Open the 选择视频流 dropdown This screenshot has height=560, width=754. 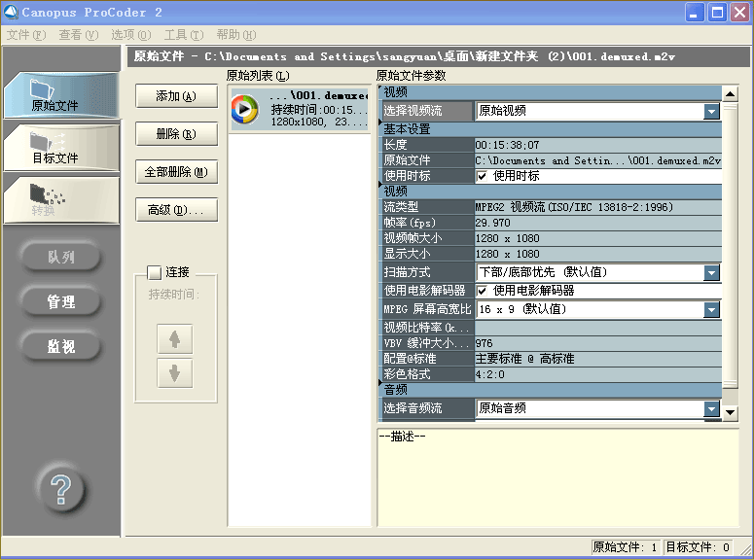(x=712, y=112)
